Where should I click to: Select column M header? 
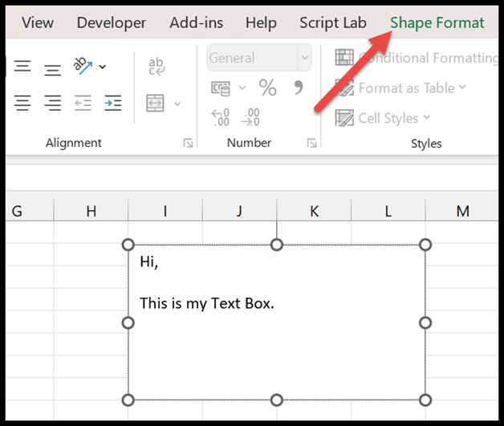(462, 211)
